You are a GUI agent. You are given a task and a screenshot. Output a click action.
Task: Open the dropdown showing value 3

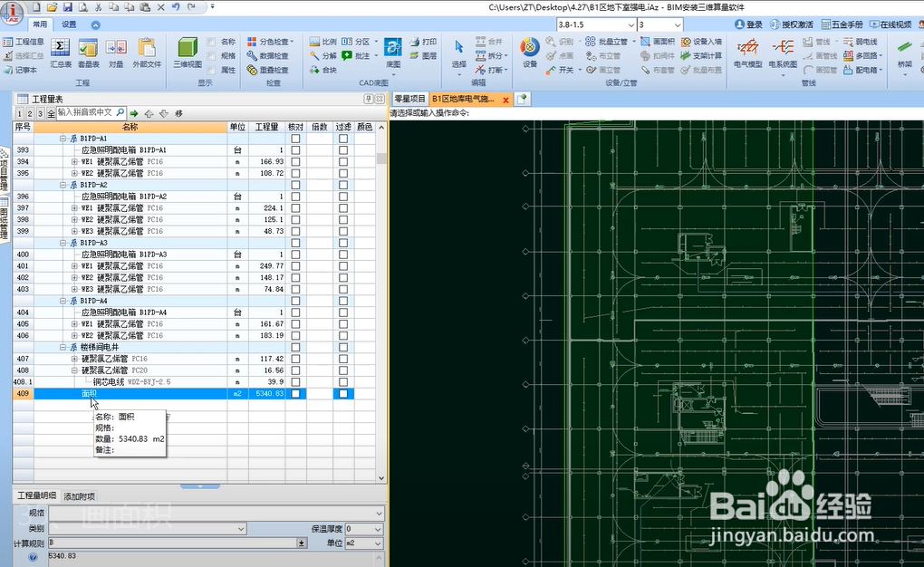tap(677, 24)
